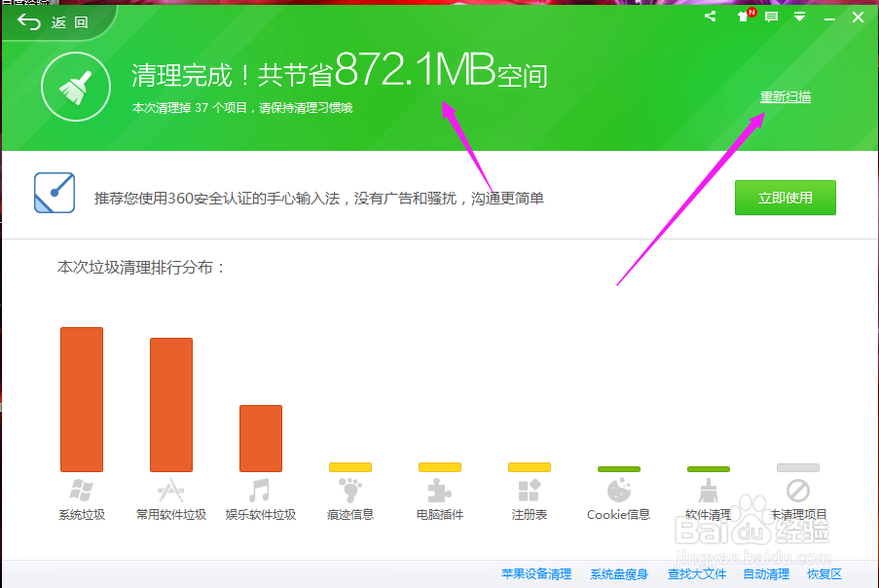Click the 立即使用 green button
879x588 pixels.
click(786, 198)
